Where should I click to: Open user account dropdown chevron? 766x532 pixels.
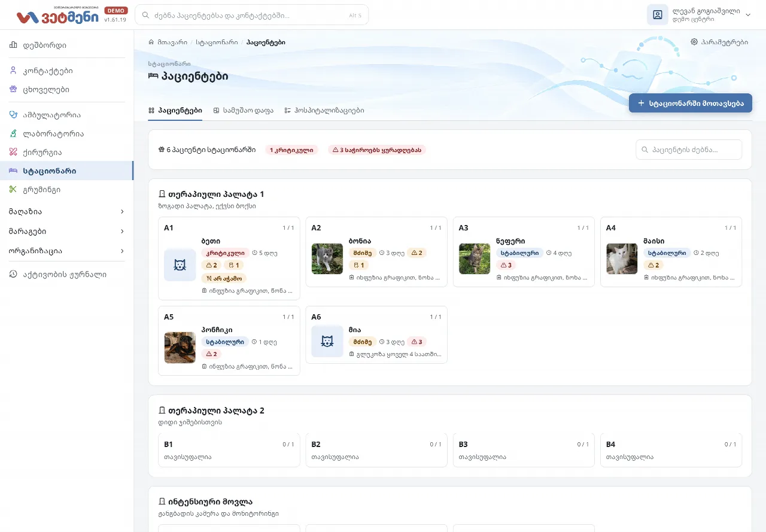click(x=747, y=15)
